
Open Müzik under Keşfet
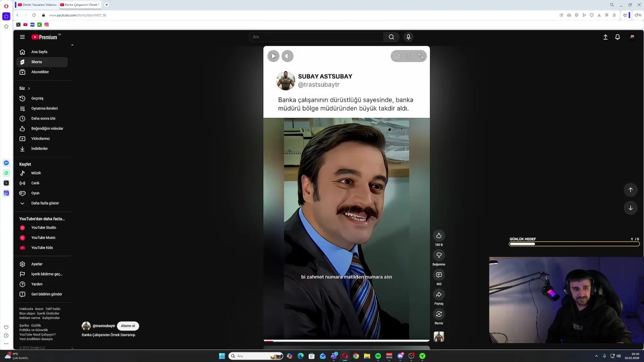pyautogui.click(x=42, y=173)
